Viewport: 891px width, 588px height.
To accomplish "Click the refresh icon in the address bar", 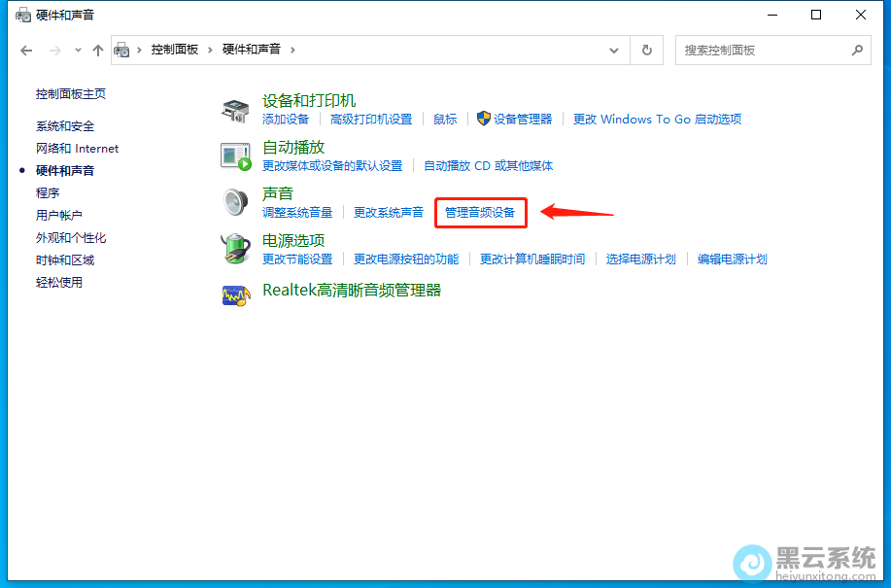I will (x=646, y=50).
